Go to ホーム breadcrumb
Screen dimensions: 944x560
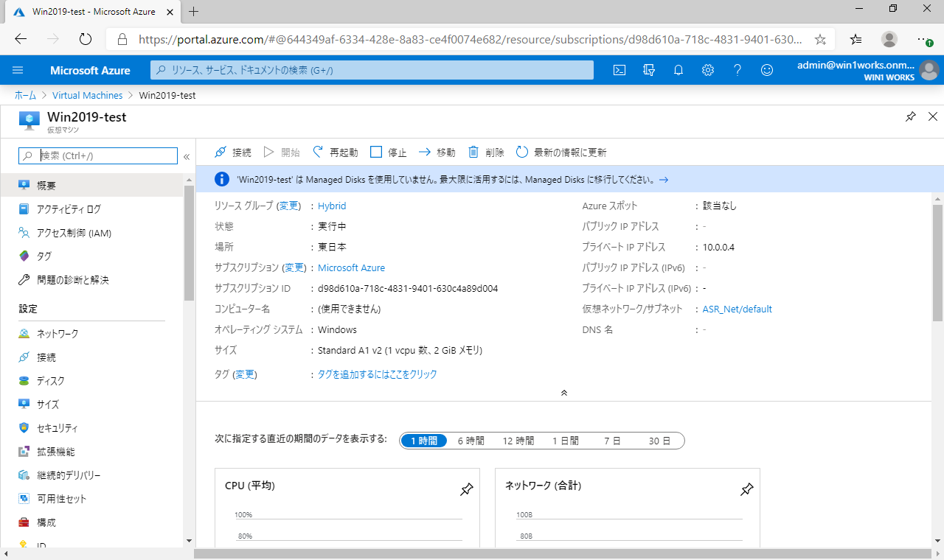[x=26, y=95]
